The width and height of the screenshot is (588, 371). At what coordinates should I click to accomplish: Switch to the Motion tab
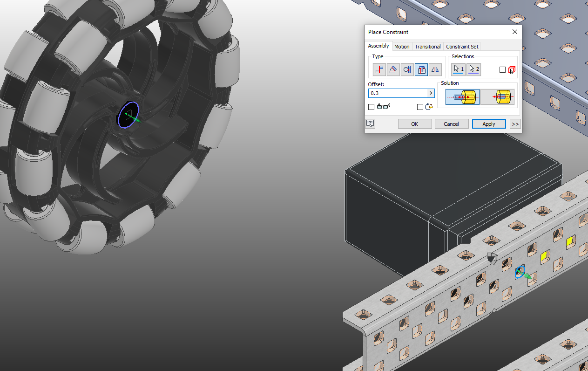coord(402,47)
